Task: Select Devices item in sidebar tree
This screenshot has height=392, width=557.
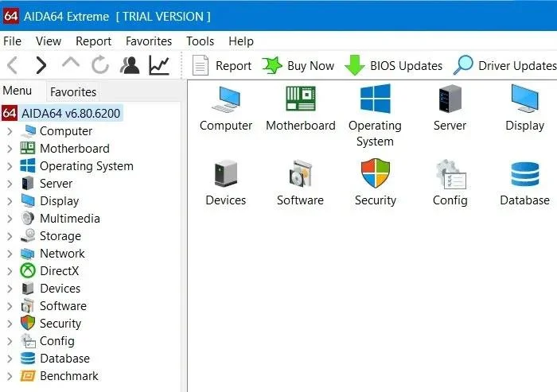Action: [x=60, y=289]
